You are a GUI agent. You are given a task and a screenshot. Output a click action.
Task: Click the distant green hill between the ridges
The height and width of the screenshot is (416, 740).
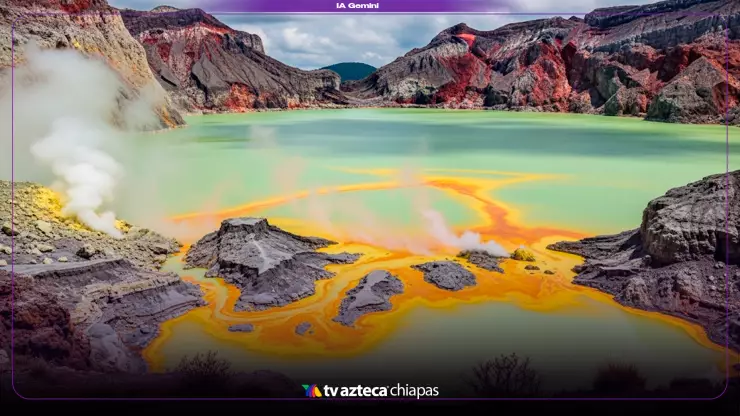point(349,71)
